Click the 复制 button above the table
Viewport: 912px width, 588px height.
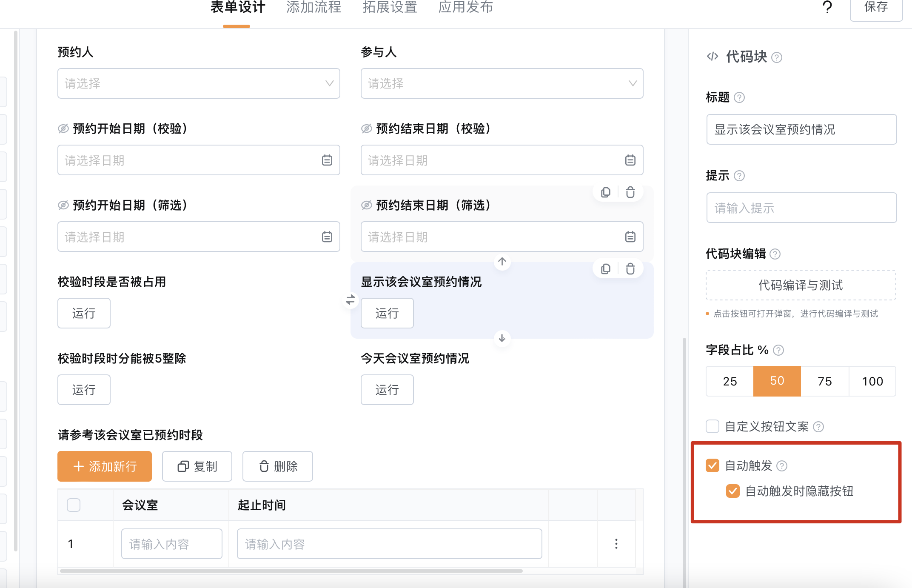[x=197, y=466]
